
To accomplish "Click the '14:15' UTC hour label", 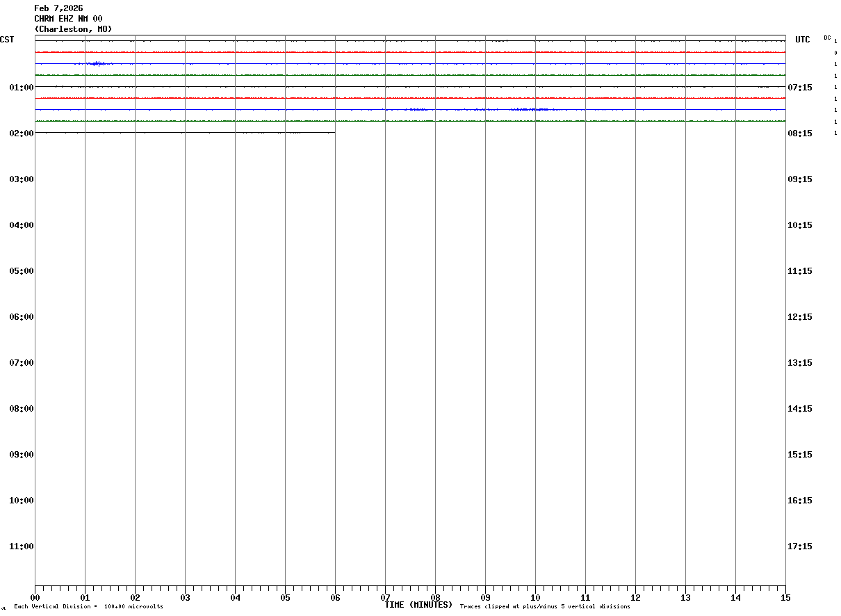I will point(800,408).
